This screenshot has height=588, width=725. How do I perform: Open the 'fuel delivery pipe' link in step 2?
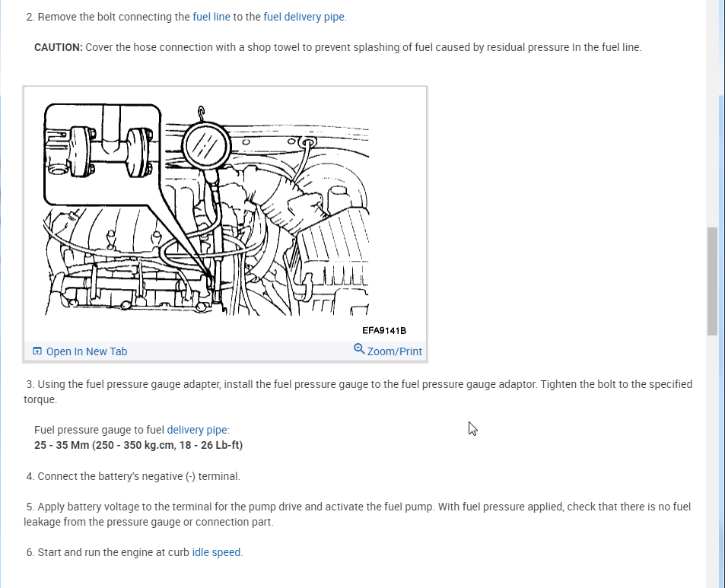(x=304, y=17)
